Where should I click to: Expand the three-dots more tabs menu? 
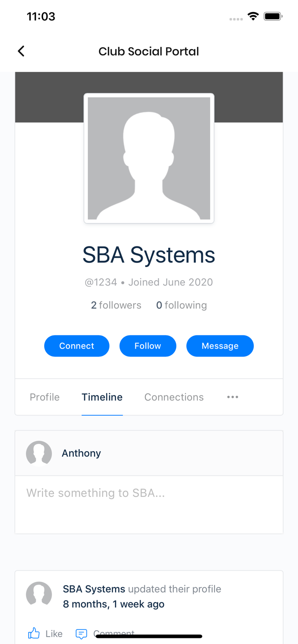(x=233, y=397)
